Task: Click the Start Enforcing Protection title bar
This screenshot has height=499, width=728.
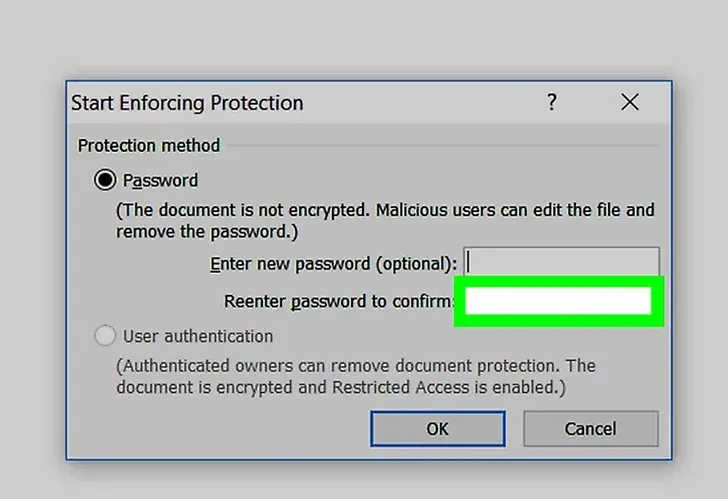Action: pyautogui.click(x=302, y=102)
